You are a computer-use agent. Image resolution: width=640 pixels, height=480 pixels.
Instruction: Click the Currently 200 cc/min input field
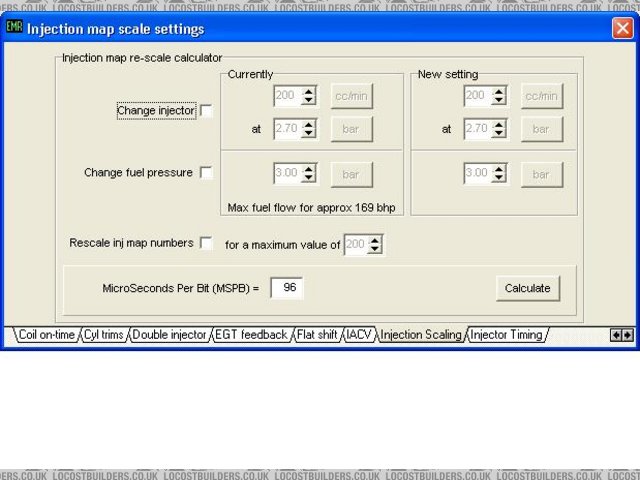pos(288,96)
